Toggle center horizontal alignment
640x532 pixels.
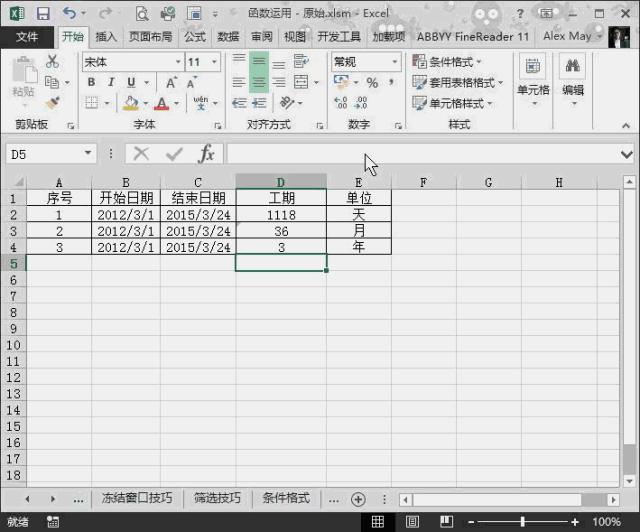(259, 83)
